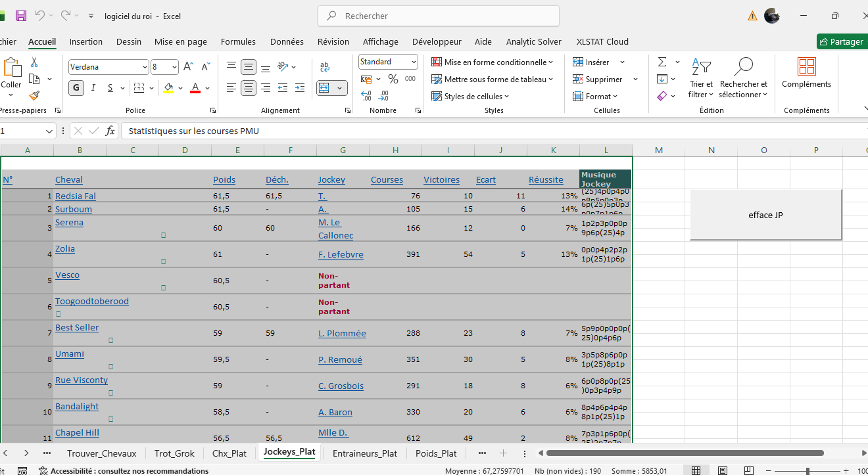Toggle Bold formatting button
Image resolution: width=868 pixels, height=475 pixels.
click(76, 88)
